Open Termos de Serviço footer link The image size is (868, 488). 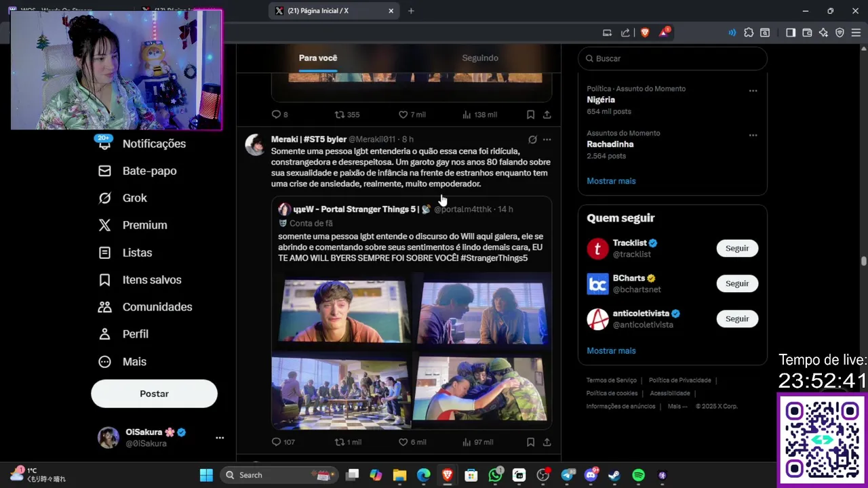pos(611,380)
